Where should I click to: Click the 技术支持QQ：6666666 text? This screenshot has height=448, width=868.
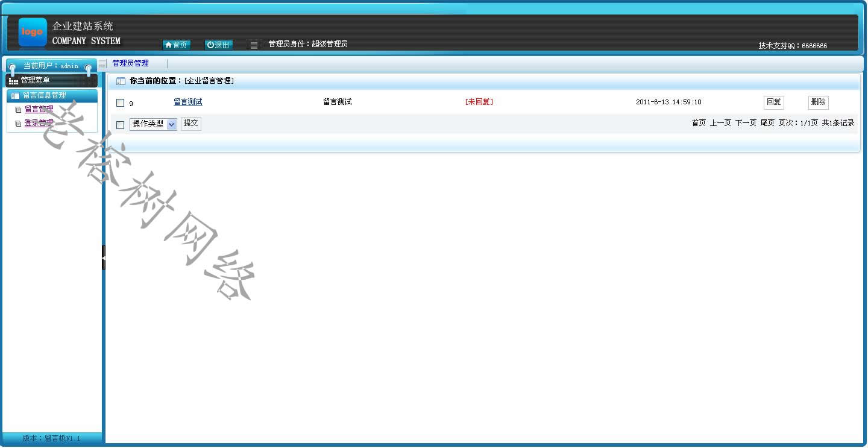click(793, 46)
